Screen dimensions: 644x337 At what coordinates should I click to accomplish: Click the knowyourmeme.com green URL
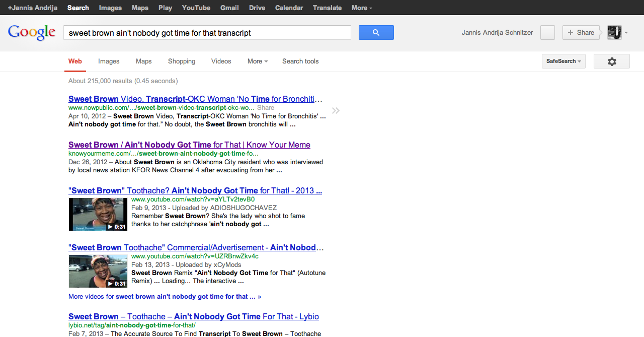pyautogui.click(x=164, y=154)
